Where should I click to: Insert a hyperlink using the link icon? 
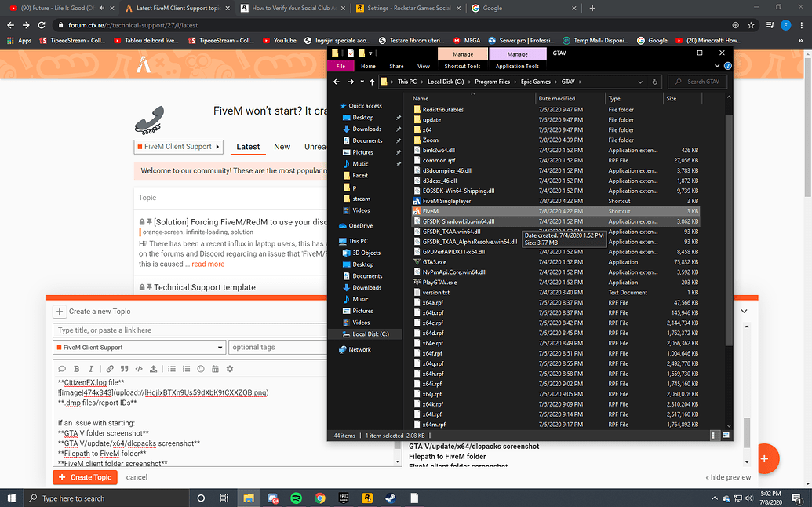click(110, 369)
